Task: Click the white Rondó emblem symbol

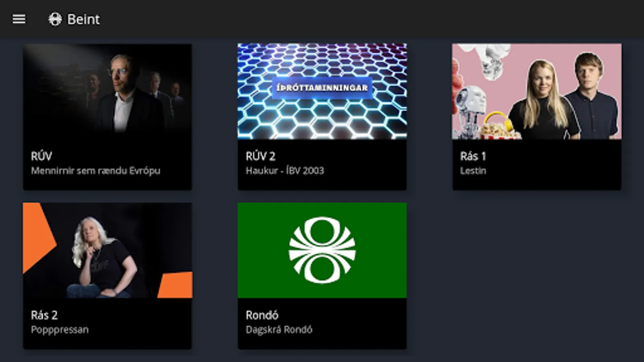Action: pyautogui.click(x=322, y=250)
